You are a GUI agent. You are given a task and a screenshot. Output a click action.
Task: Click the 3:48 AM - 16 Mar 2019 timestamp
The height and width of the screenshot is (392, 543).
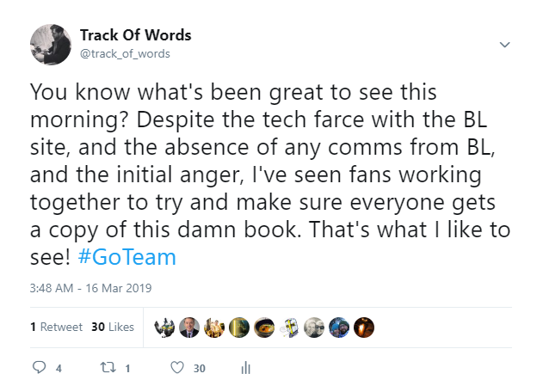(x=90, y=288)
